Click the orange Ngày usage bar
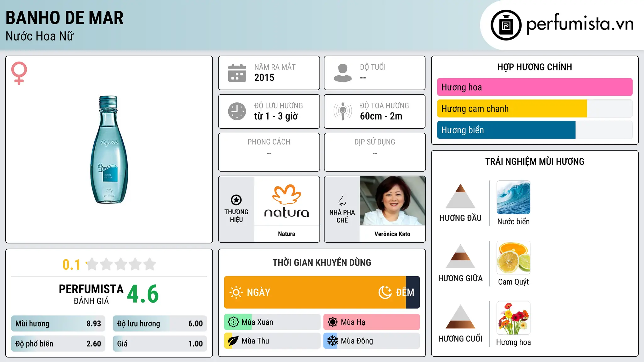644x362 pixels. (x=315, y=292)
